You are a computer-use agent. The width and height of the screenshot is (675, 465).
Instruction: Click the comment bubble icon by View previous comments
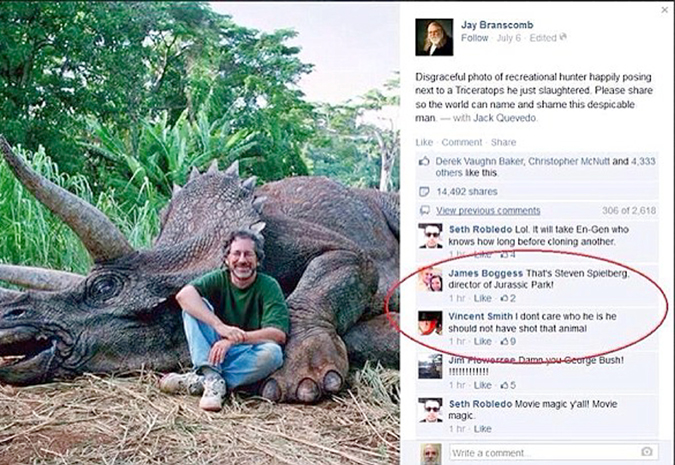[x=424, y=210]
